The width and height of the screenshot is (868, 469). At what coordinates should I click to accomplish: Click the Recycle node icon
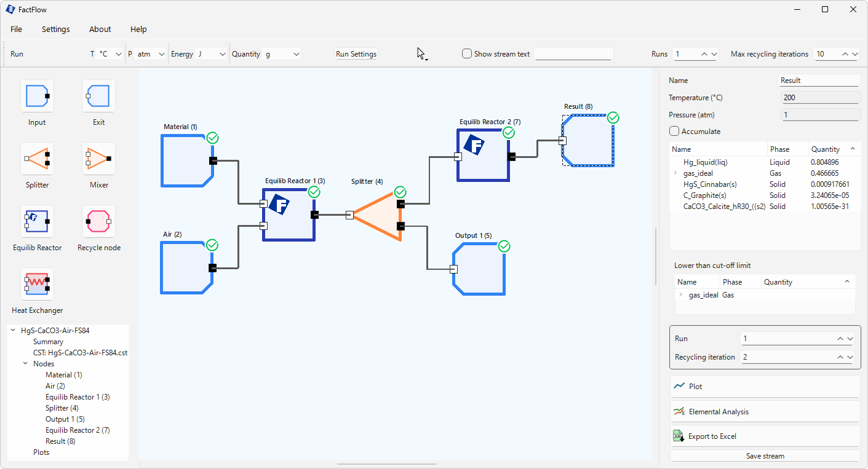[98, 222]
